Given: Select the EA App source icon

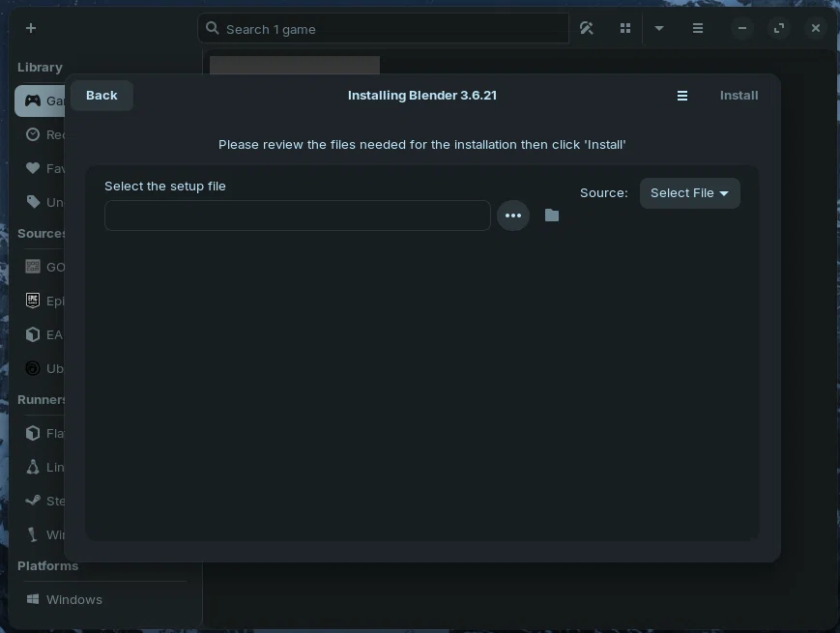Looking at the screenshot, I should [33, 334].
